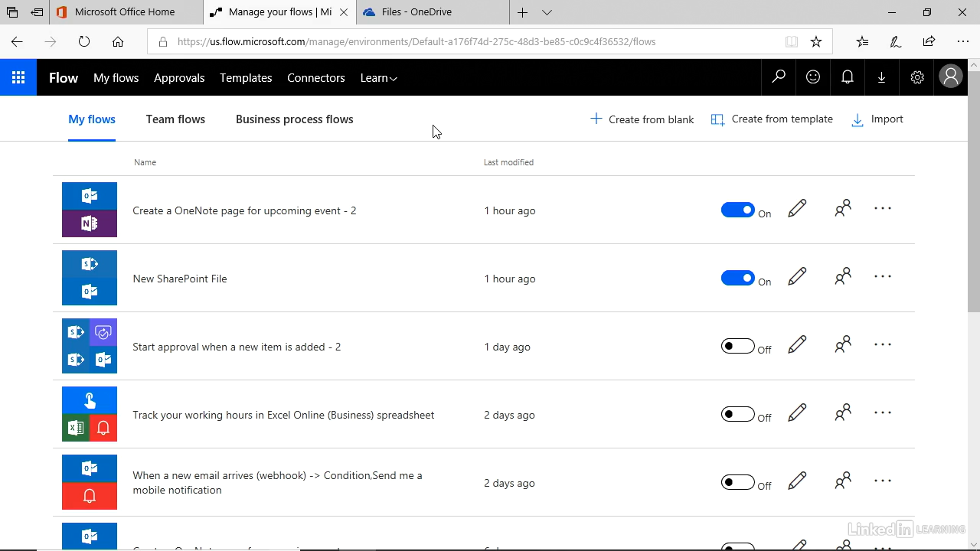Image resolution: width=980 pixels, height=551 pixels.
Task: Open the browser tab list chevron
Action: point(547,12)
